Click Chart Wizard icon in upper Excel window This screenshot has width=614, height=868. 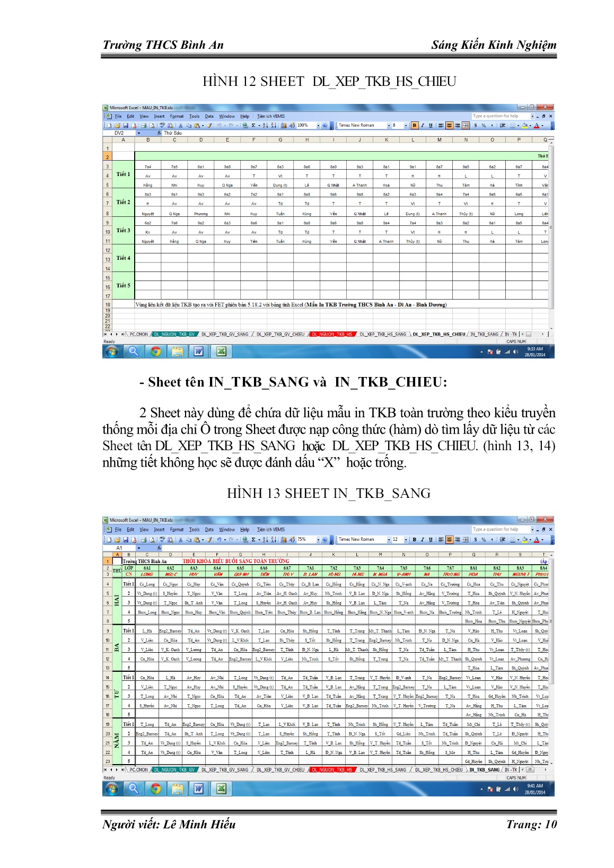tap(283, 126)
